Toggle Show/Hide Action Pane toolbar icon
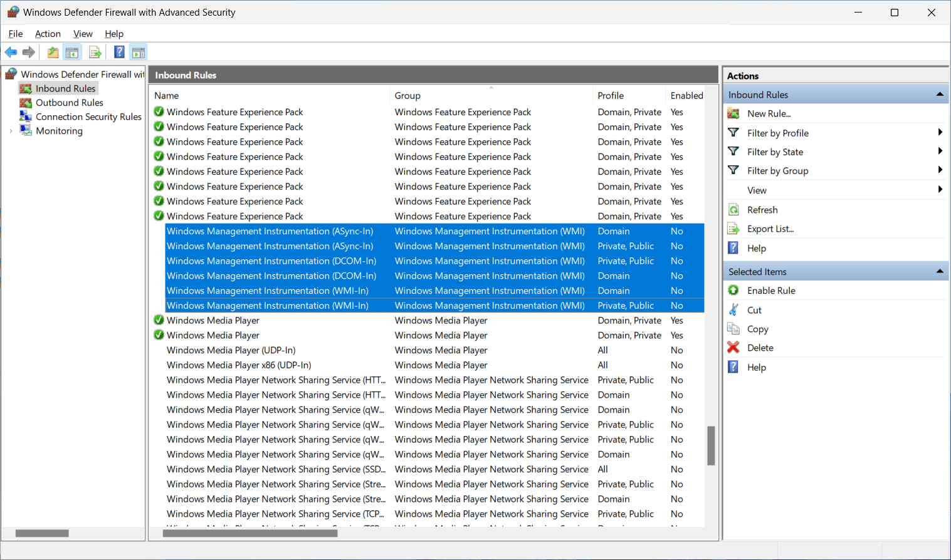951x560 pixels. pyautogui.click(x=139, y=53)
